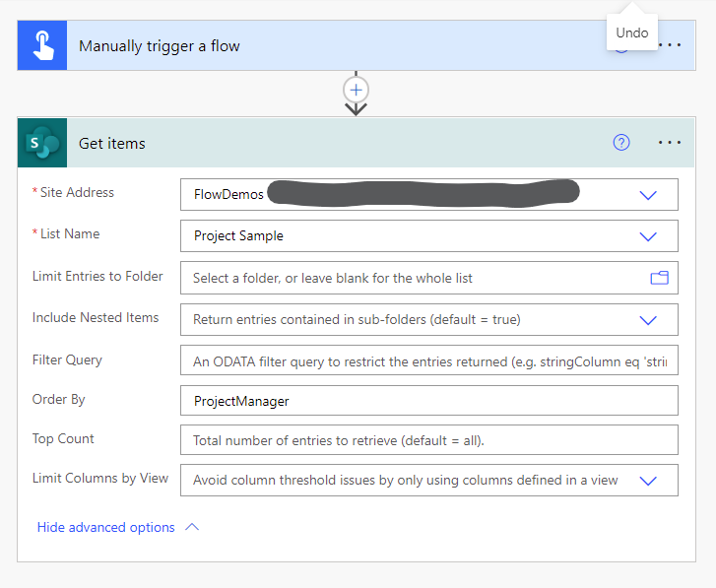This screenshot has height=588, width=716.
Task: Expand the List Name dropdown
Action: pos(648,236)
